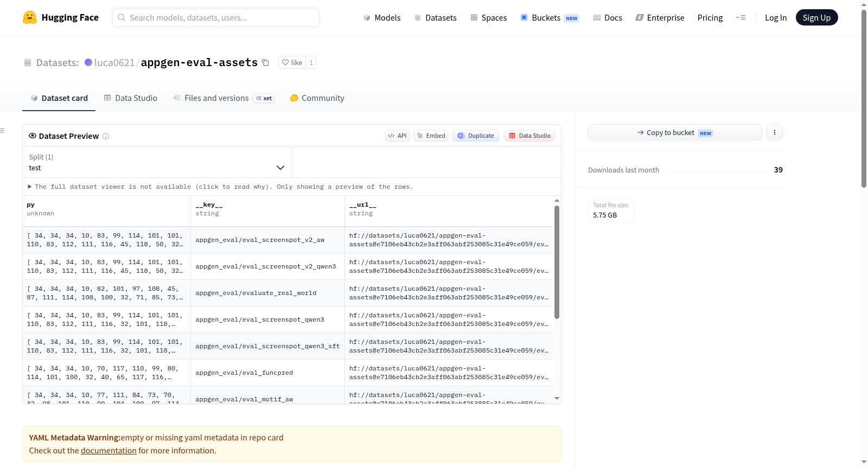Click Log In
Screen dimensions: 868x467
[x=776, y=17]
